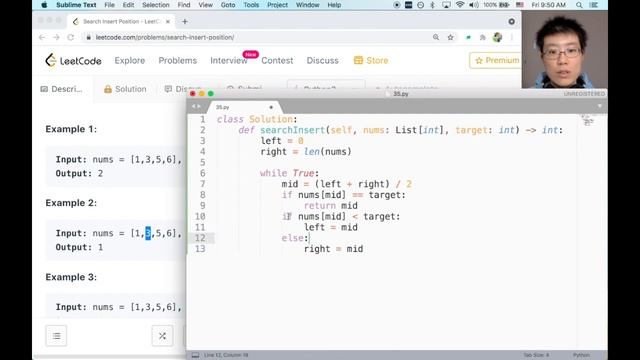Viewport: 640px width, 360px height.
Task: Open the File menu
Action: coord(109,5)
